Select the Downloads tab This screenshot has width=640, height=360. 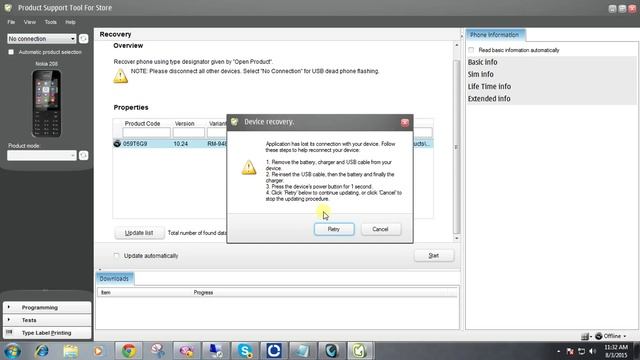(x=114, y=278)
